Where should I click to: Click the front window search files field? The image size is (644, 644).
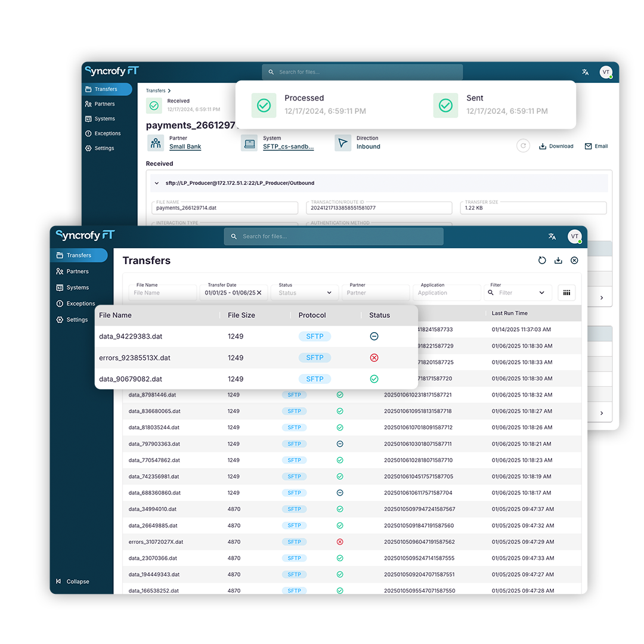tap(333, 237)
